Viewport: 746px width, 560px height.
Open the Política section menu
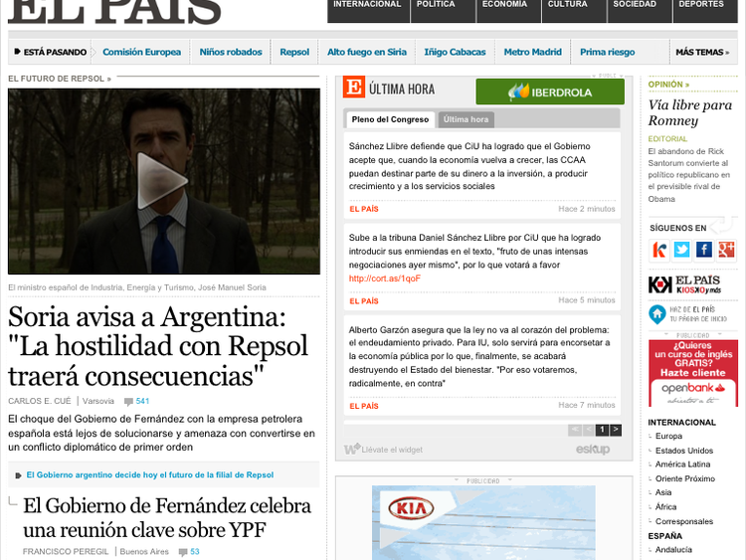443,10
